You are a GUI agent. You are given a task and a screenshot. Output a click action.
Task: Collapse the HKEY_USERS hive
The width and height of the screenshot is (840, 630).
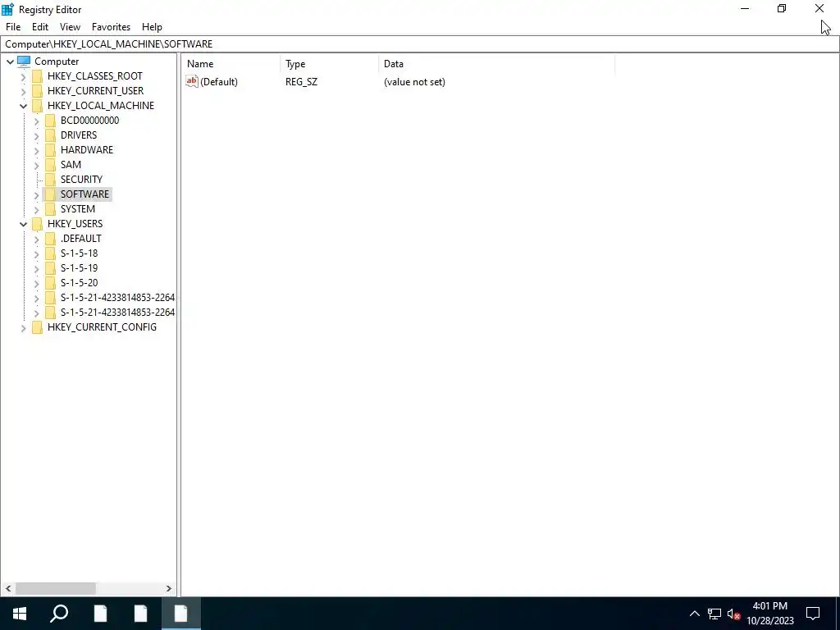click(23, 224)
